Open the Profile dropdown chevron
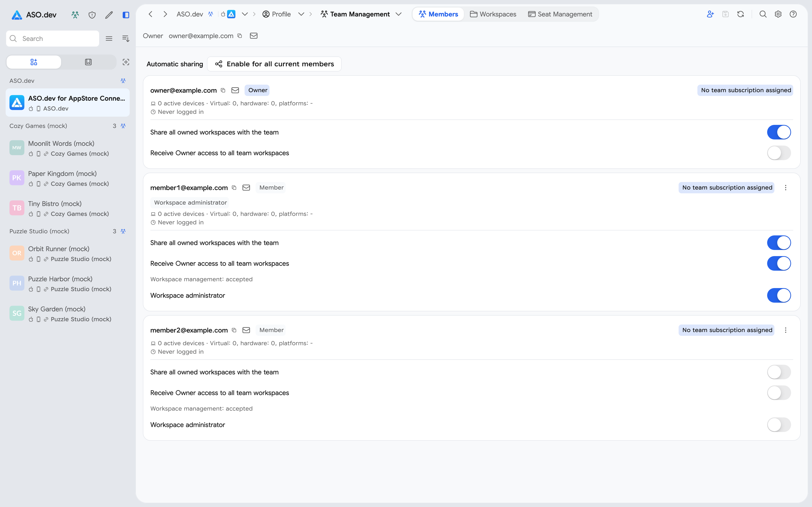This screenshot has width=812, height=507. coord(301,14)
